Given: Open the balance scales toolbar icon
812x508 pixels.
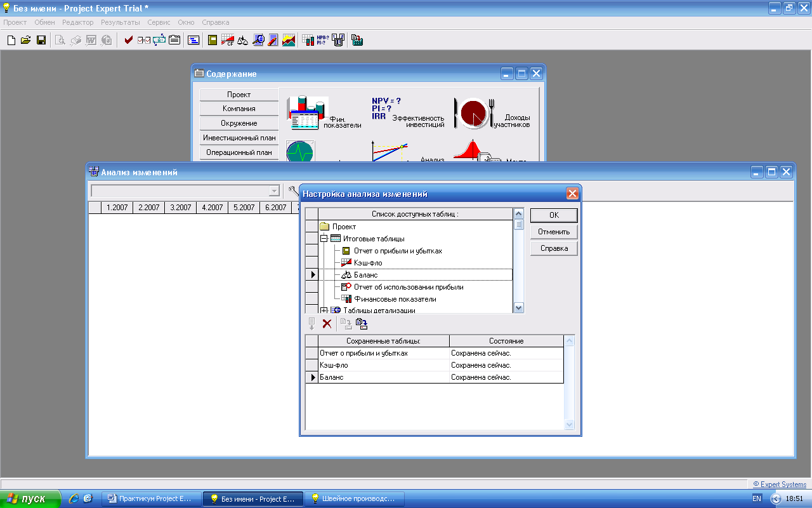Looking at the screenshot, I should pos(242,40).
